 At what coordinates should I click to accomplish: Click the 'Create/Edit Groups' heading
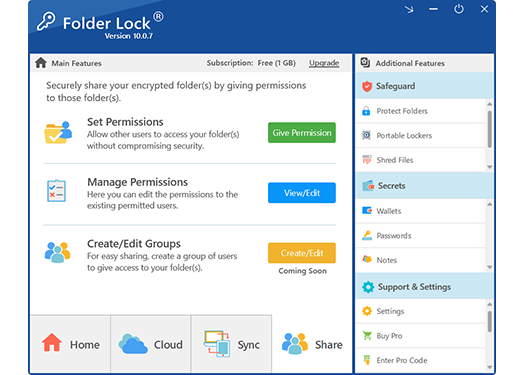click(134, 244)
